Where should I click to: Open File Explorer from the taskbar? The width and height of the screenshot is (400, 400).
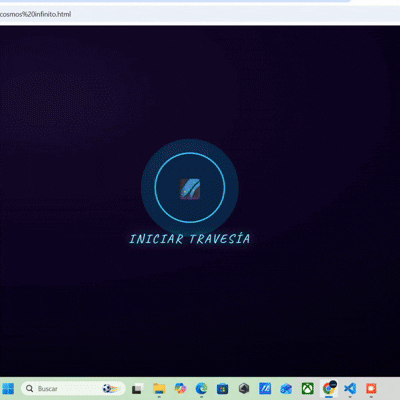[x=159, y=389]
